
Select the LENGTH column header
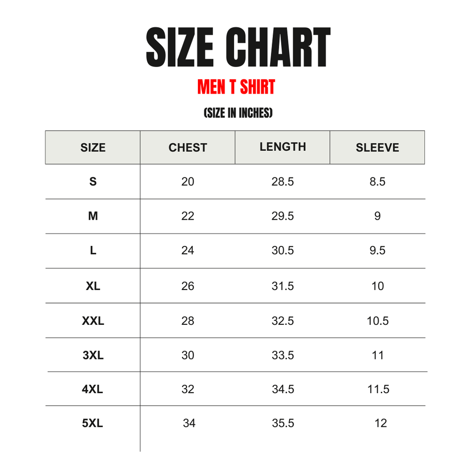(x=283, y=147)
